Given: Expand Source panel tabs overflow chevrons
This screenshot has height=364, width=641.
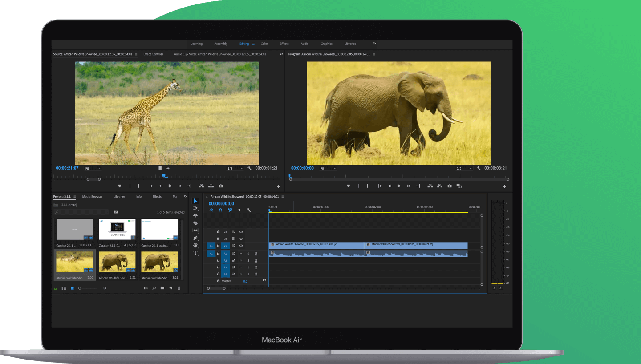Looking at the screenshot, I should [x=281, y=54].
